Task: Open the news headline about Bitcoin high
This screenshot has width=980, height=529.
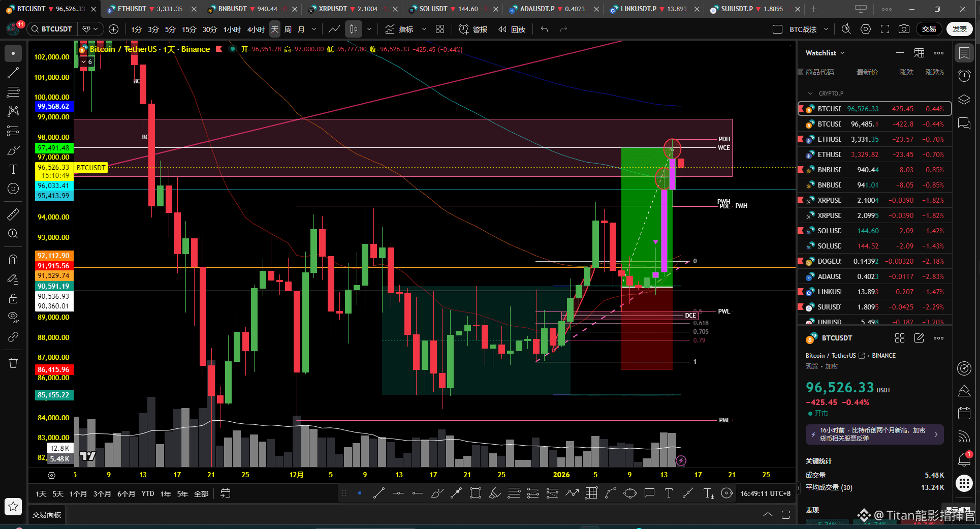Action: [874, 434]
